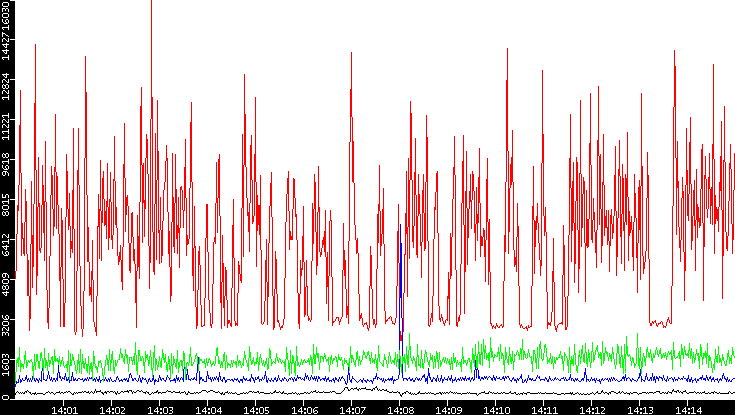The width and height of the screenshot is (735, 415).
Task: Click the 11221 vertical axis label
Action: tap(6, 125)
